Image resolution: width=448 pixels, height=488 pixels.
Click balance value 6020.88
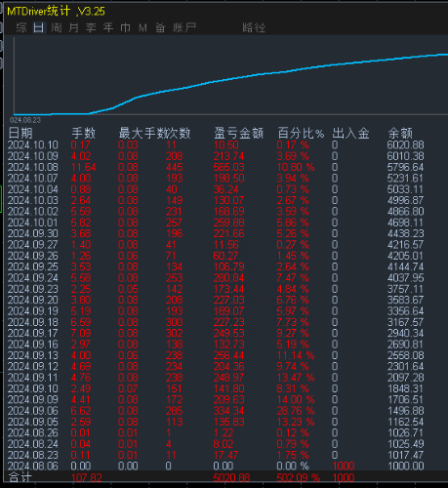[x=405, y=145]
